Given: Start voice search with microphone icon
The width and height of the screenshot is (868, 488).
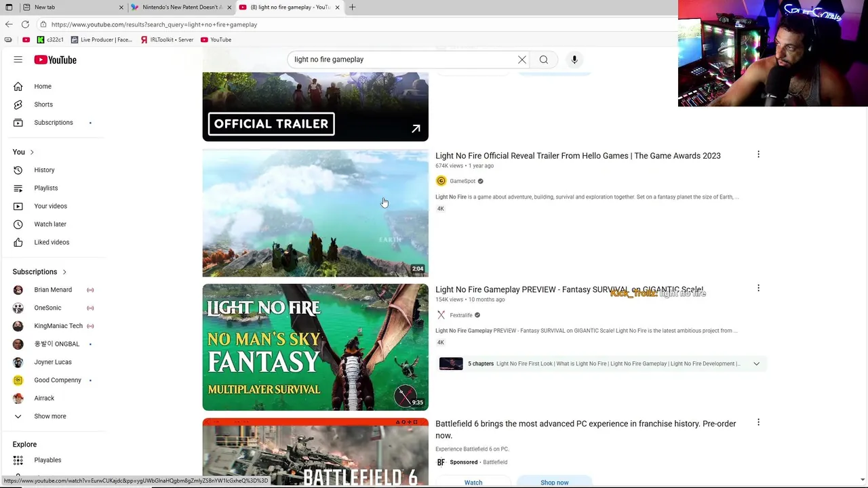Looking at the screenshot, I should click(x=574, y=60).
